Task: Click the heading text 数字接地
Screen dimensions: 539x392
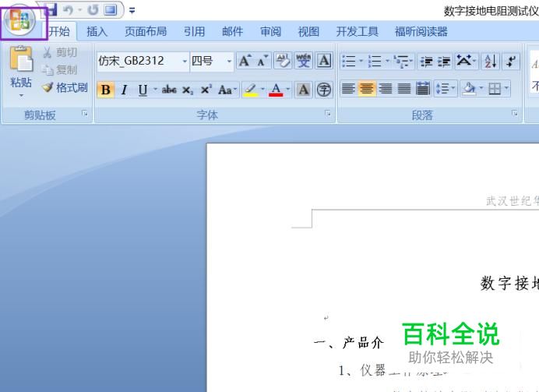Action: point(509,284)
